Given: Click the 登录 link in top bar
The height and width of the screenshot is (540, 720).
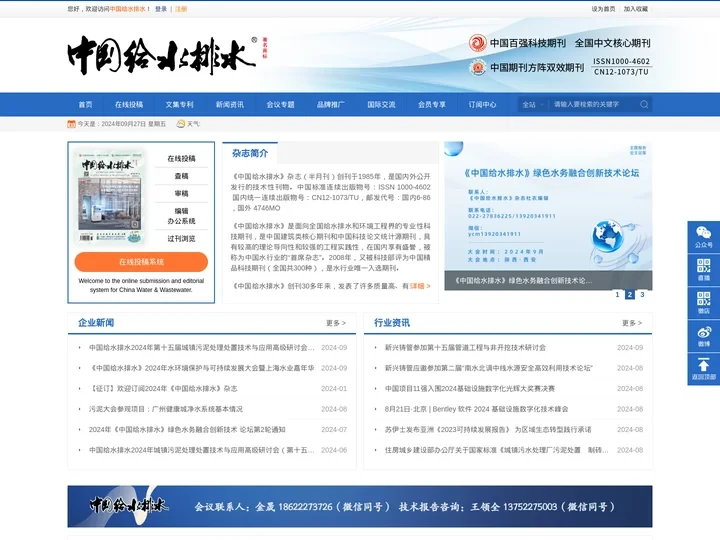Looking at the screenshot, I should 161,9.
